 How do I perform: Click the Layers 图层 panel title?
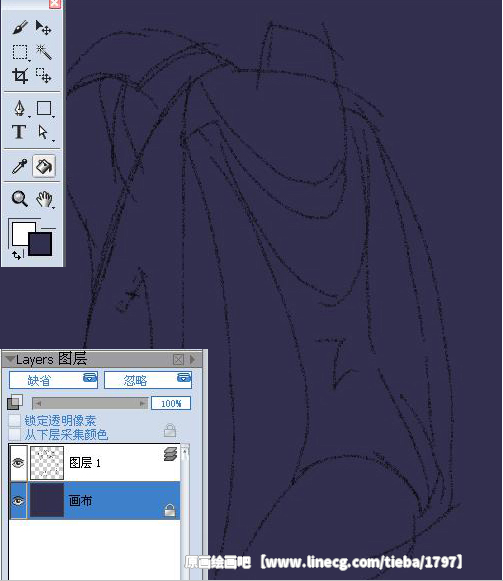click(x=52, y=359)
